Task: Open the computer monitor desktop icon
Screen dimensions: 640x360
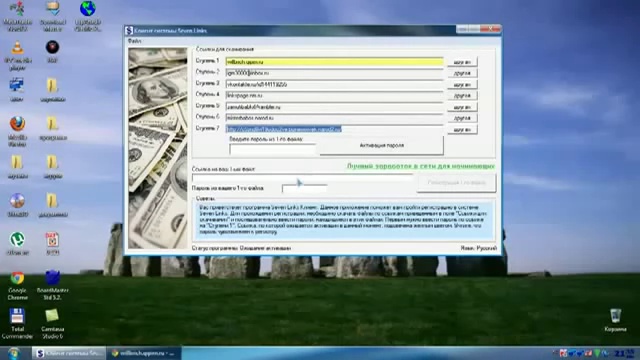Action: 17,89
